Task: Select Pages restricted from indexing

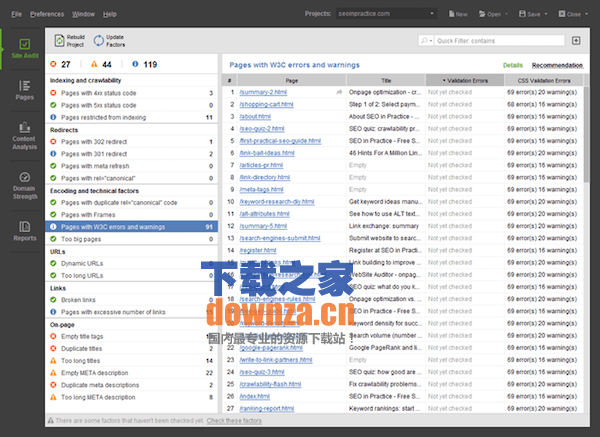Action: 131,117
